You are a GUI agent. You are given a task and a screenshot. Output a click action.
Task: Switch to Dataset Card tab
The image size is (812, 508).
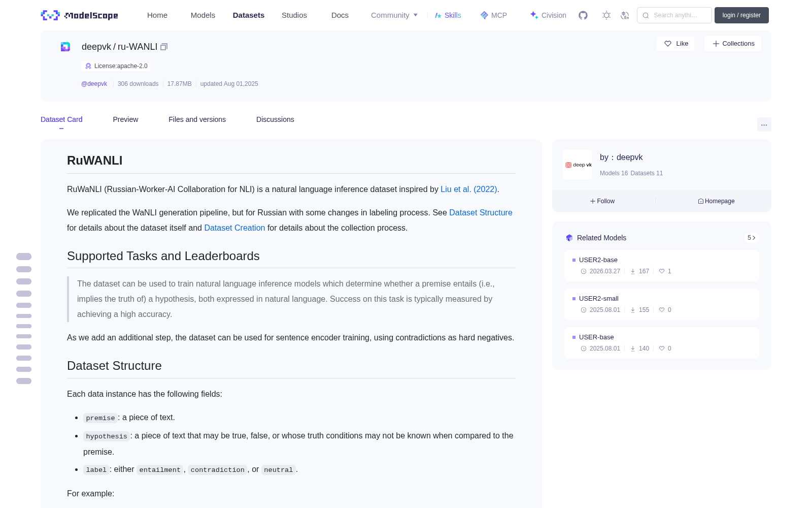(61, 119)
